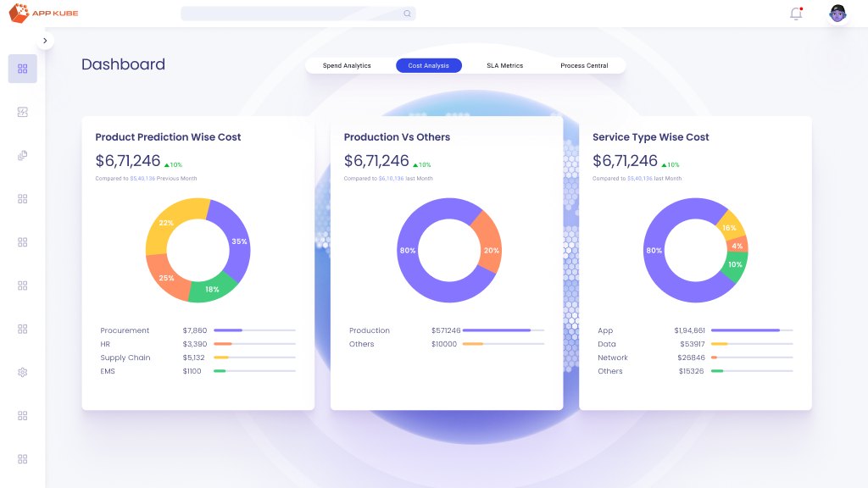
Task: Click the Production progress bar
Action: click(x=504, y=330)
